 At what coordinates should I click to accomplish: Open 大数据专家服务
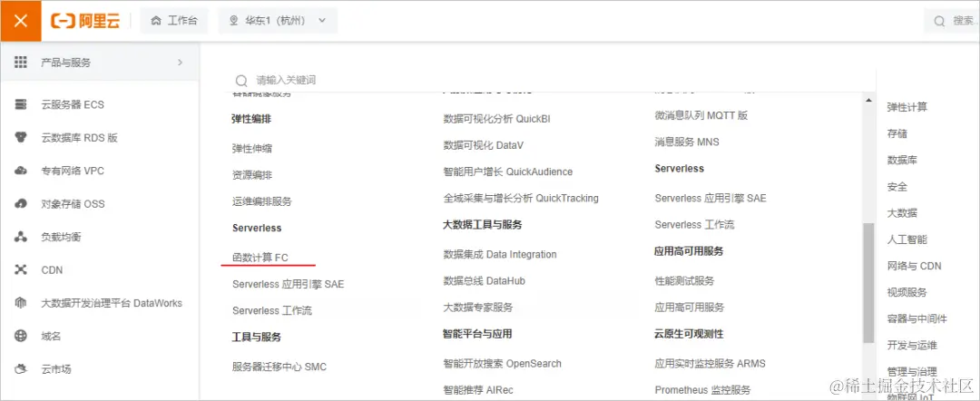[478, 308]
